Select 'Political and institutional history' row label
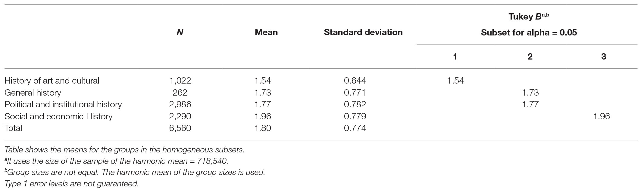This screenshot has height=193, width=644. pos(63,104)
